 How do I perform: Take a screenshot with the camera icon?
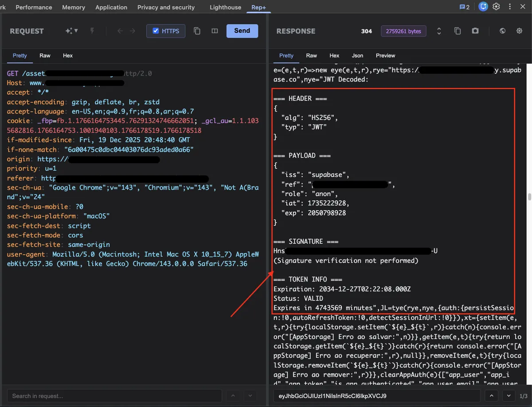[475, 31]
